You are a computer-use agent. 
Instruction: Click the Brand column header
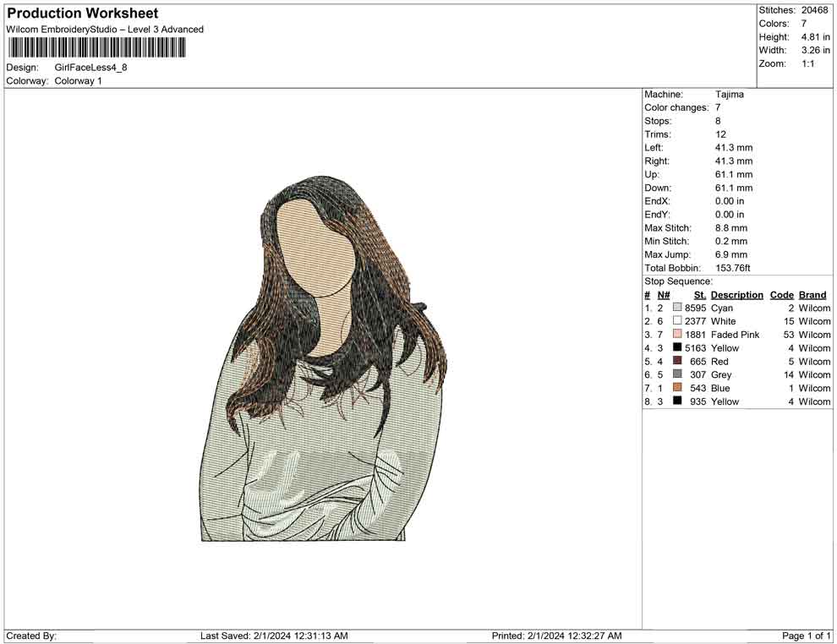(x=812, y=295)
